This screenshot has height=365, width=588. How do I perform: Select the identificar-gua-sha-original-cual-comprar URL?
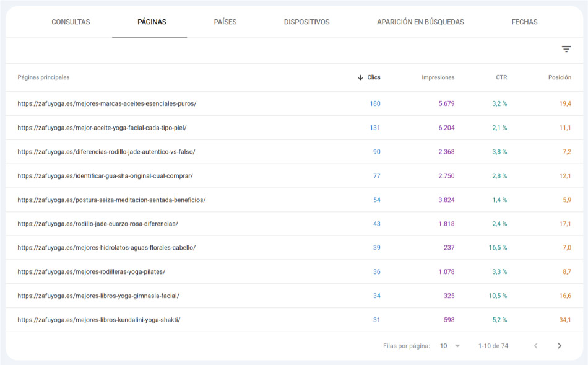pyautogui.click(x=105, y=176)
